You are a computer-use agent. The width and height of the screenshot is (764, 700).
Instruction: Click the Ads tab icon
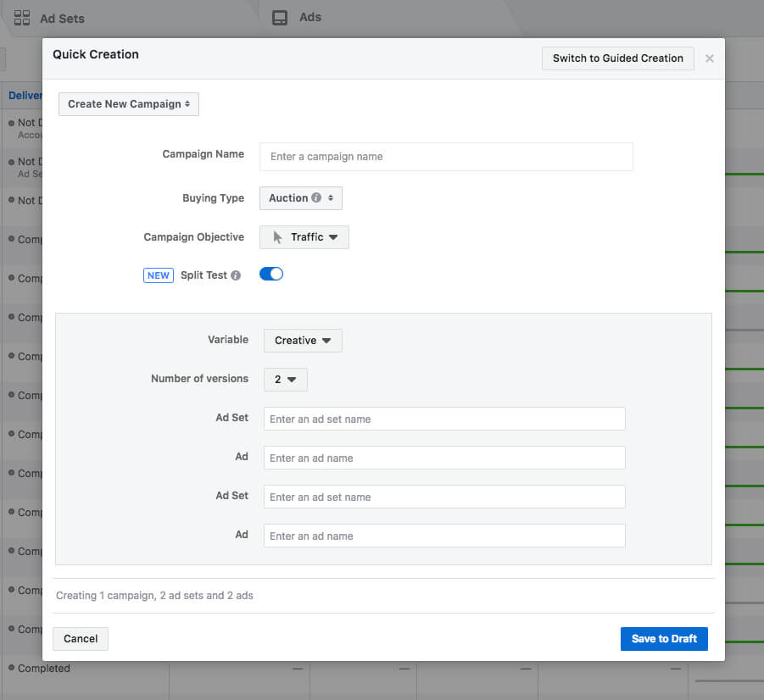[x=280, y=18]
